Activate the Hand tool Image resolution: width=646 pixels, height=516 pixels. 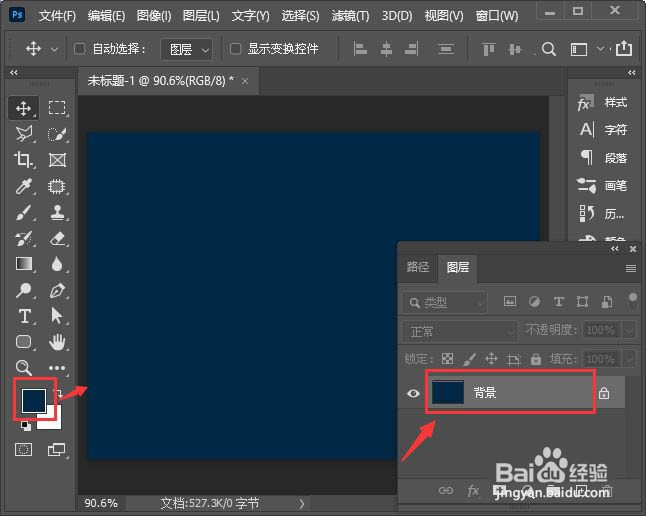57,342
